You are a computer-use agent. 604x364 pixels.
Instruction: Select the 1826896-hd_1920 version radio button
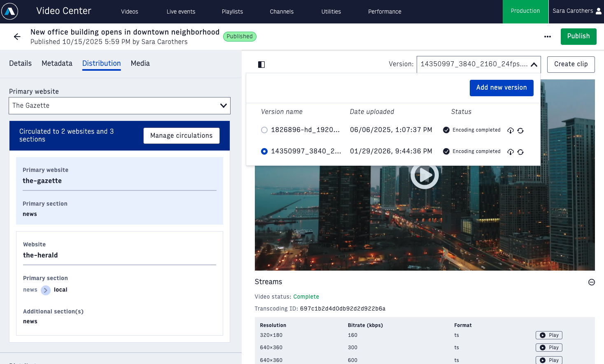(x=264, y=130)
